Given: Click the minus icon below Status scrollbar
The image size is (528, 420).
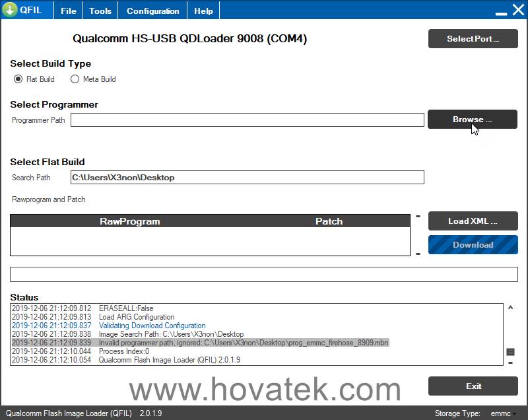Looking at the screenshot, I should tap(510, 363).
